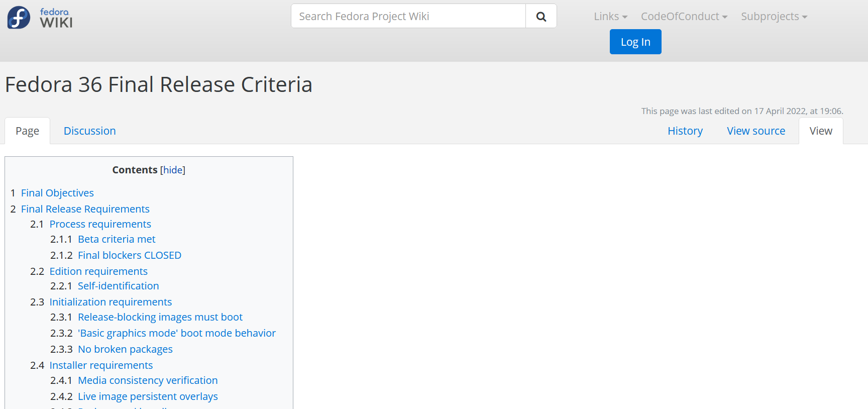Open the Links dropdown menu

611,17
